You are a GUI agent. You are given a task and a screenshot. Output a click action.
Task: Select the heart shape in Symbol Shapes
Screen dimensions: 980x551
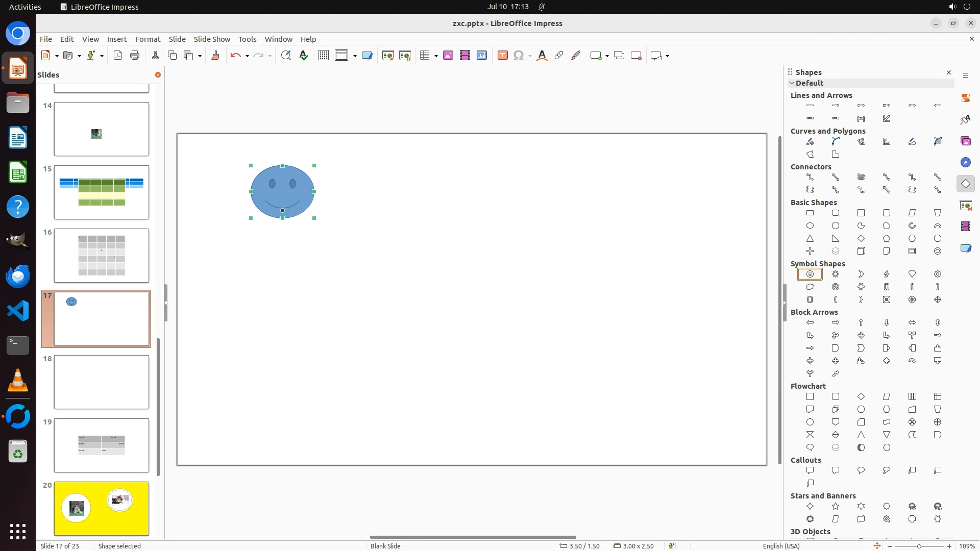(912, 274)
